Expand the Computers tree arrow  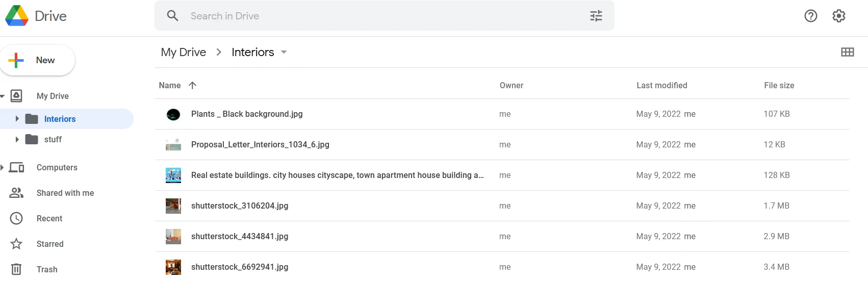click(2, 167)
